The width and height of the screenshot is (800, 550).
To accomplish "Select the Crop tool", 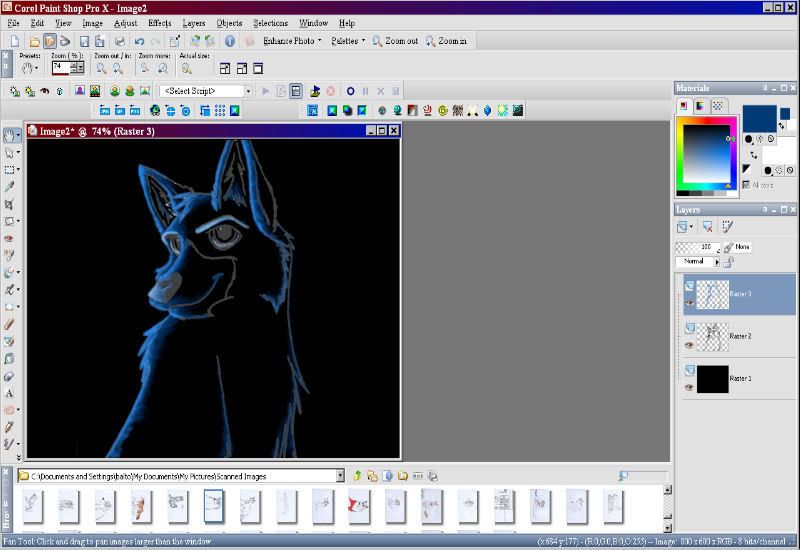I will coord(9,204).
